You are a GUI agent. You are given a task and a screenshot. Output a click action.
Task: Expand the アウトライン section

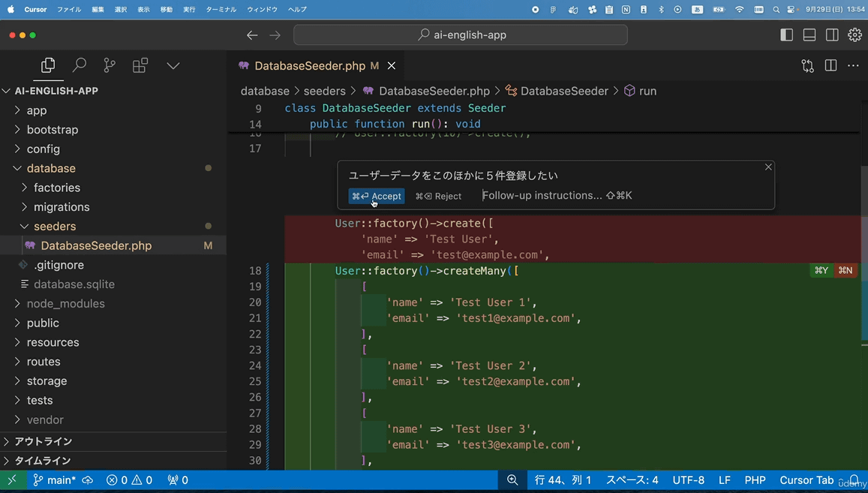pyautogui.click(x=44, y=441)
